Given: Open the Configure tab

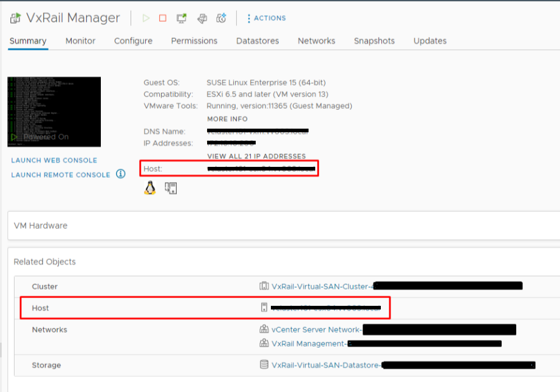Looking at the screenshot, I should [132, 41].
